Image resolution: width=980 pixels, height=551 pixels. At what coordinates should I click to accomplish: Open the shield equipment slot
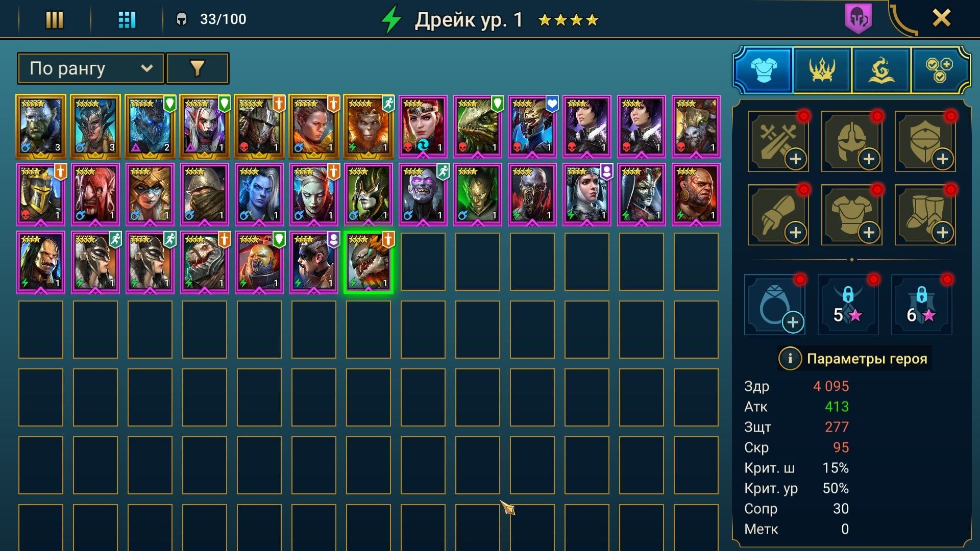tap(925, 141)
